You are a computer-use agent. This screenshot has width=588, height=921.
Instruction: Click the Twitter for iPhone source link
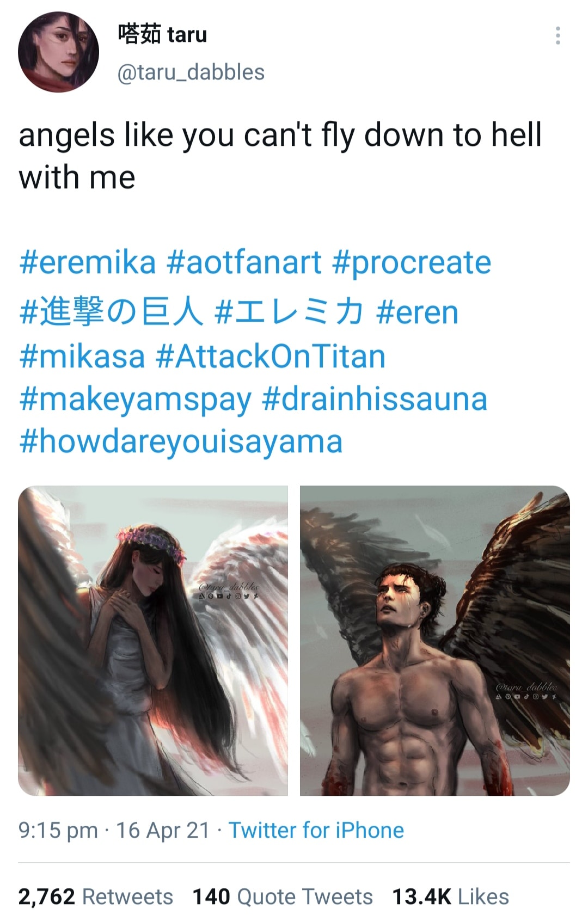point(316,831)
